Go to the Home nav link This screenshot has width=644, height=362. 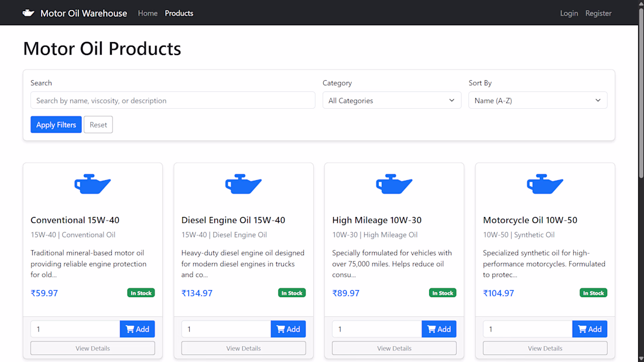point(148,13)
